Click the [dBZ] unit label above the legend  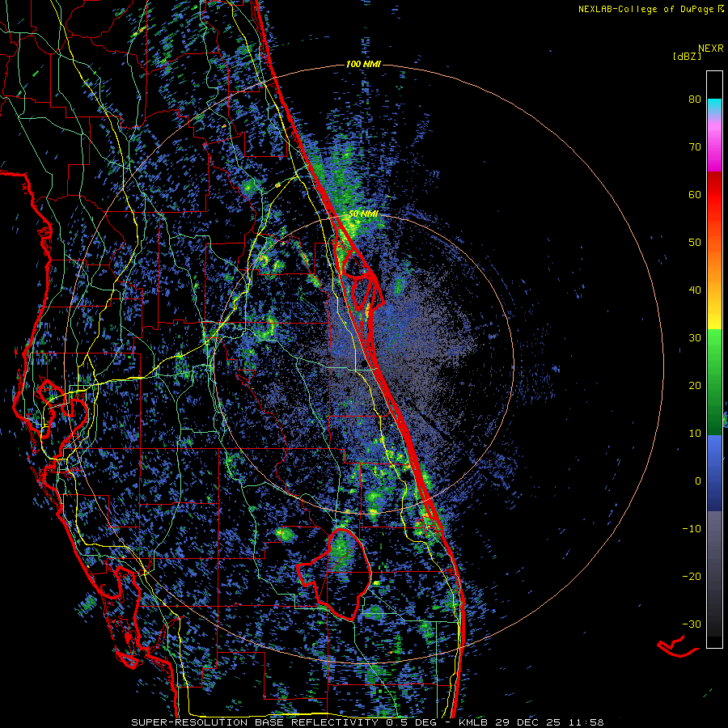pyautogui.click(x=687, y=56)
